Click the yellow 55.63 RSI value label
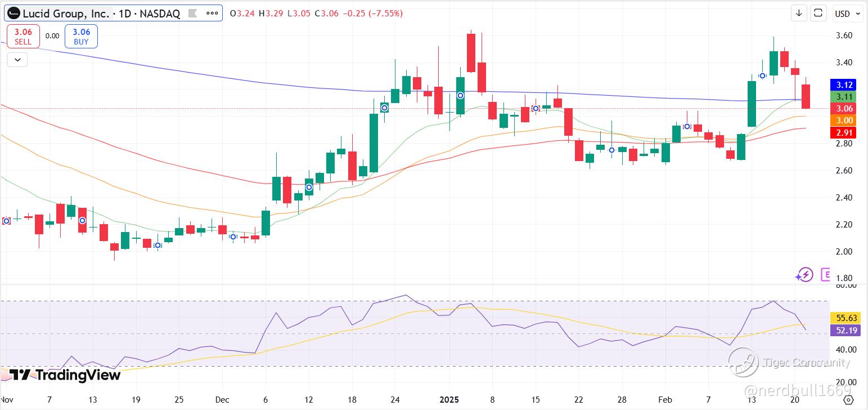 point(845,318)
